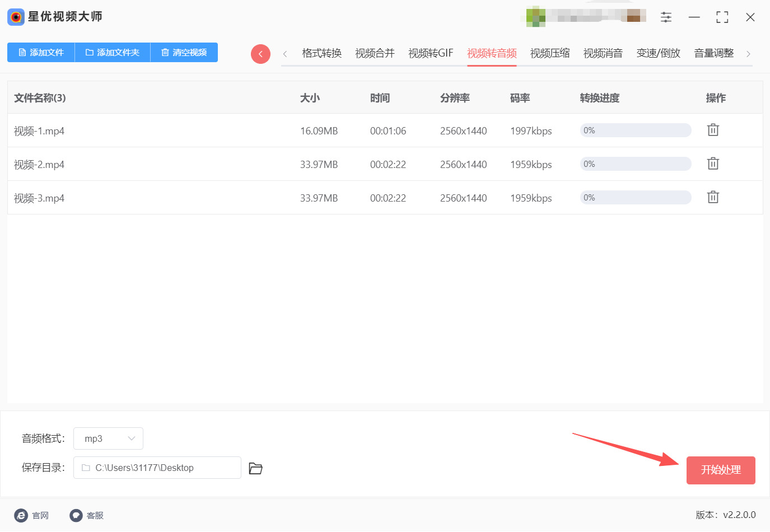Open the 客服 customer service chat icon

(76, 515)
